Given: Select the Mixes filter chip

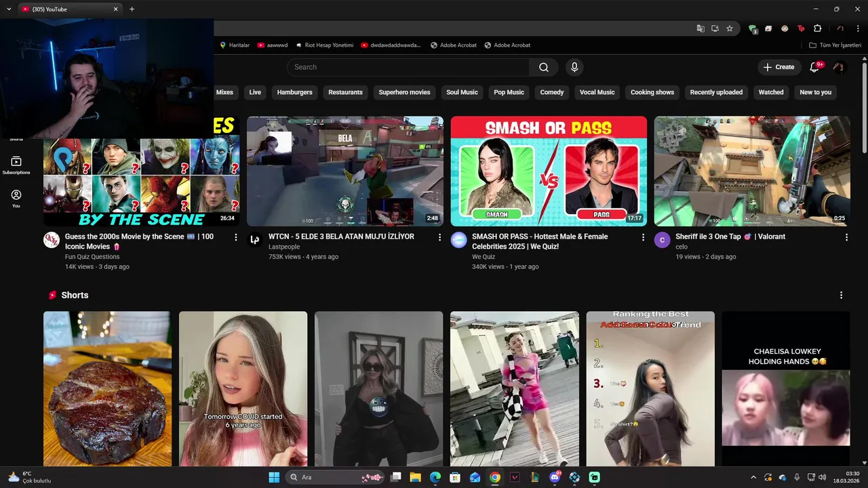Looking at the screenshot, I should pyautogui.click(x=224, y=92).
